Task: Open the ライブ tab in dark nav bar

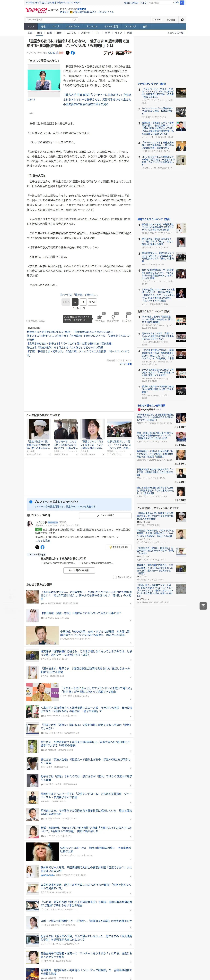Action: [x=56, y=27]
